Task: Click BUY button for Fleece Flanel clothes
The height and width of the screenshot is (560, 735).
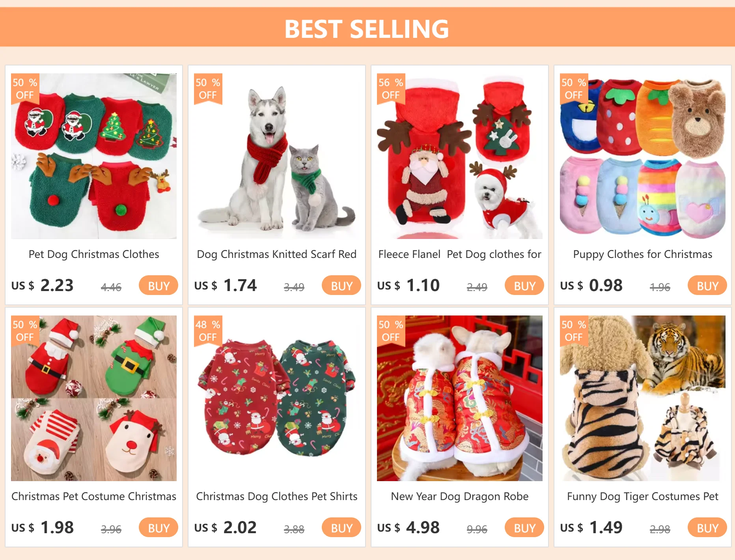Action: coord(524,286)
